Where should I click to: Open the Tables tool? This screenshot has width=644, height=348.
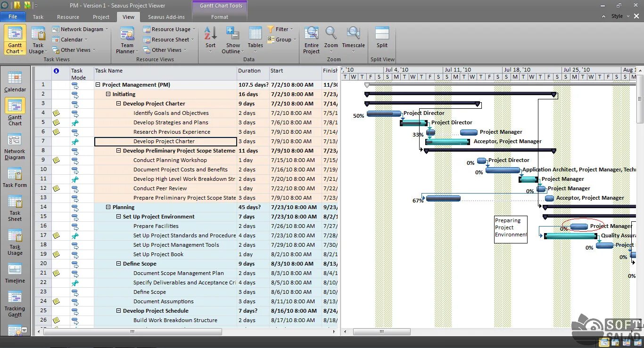255,40
